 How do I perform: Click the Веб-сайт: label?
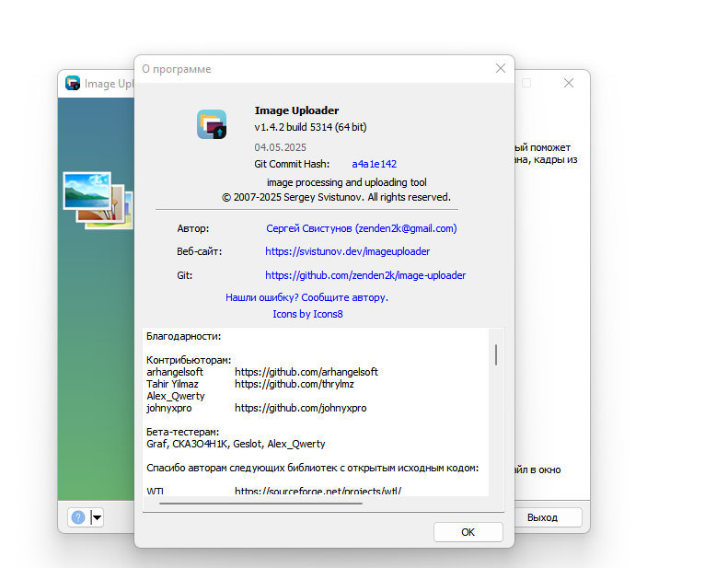pyautogui.click(x=199, y=251)
